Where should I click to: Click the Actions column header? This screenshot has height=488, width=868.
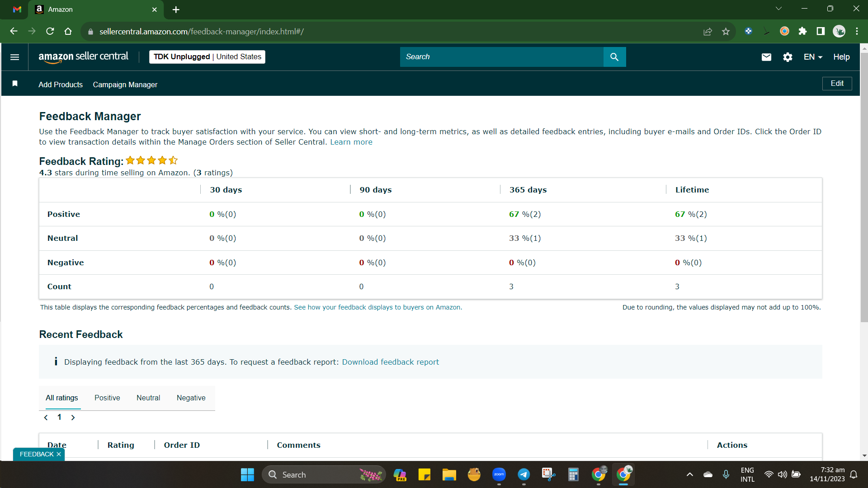click(732, 445)
